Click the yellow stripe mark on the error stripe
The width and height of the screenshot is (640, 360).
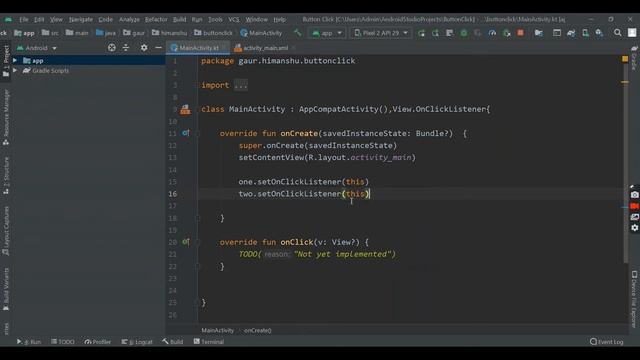coord(625,82)
